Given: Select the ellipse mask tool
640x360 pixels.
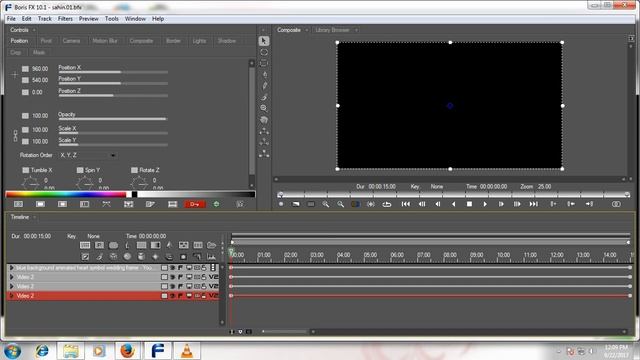Looking at the screenshot, I should click(264, 52).
